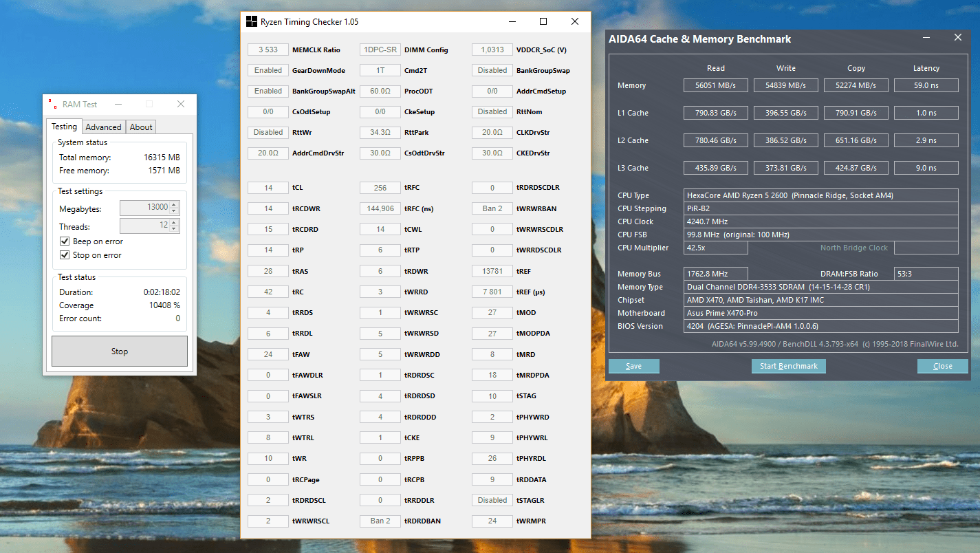
Task: Close the AIDA64 Cache & Memory Benchmark window
Action: tap(958, 39)
